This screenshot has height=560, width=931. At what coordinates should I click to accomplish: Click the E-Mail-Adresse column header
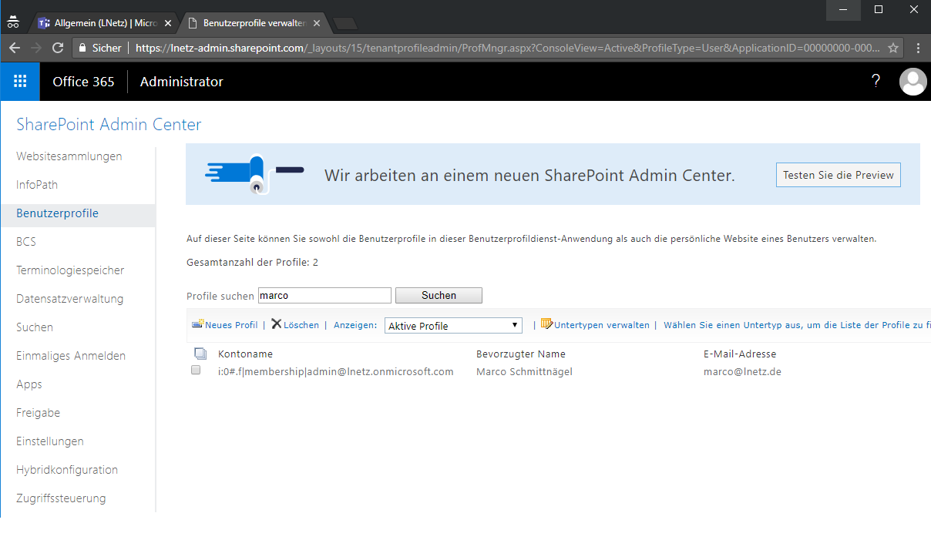pos(740,354)
